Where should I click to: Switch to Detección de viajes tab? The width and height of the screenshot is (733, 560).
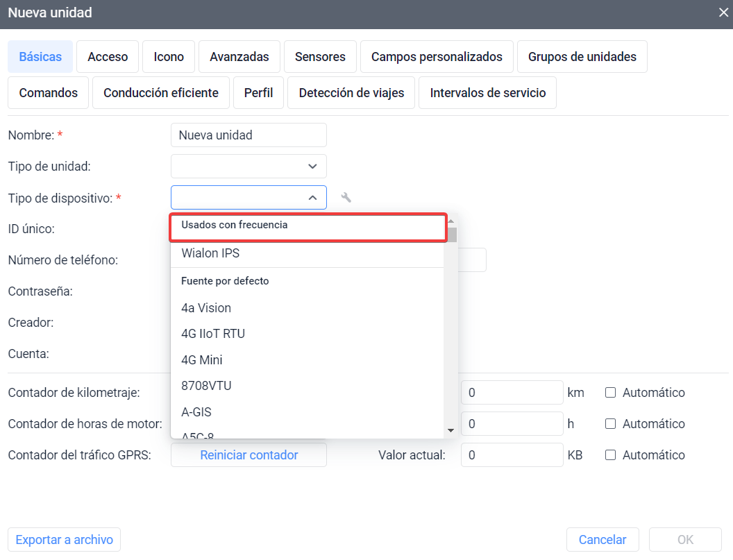(351, 92)
